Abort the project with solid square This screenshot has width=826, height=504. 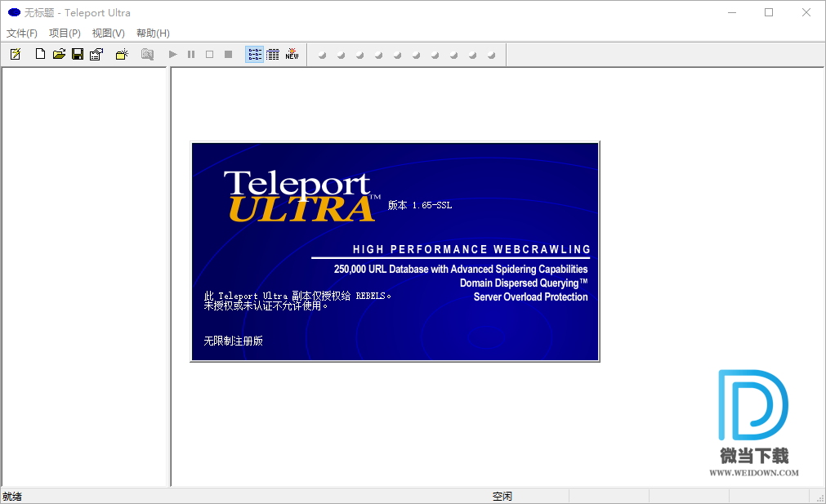coord(228,54)
